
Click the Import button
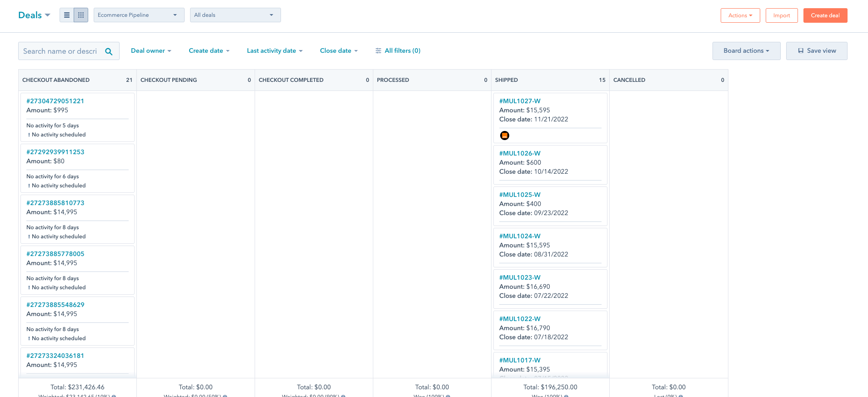tap(781, 15)
